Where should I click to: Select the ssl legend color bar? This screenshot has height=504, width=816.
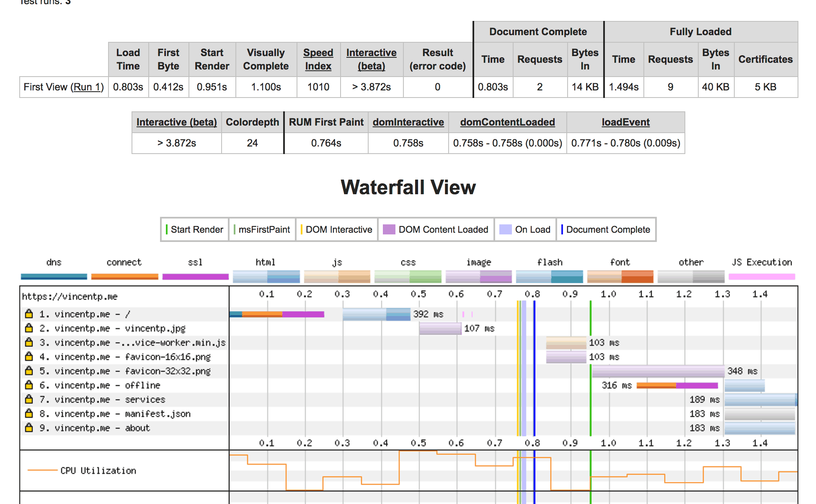coord(195,276)
